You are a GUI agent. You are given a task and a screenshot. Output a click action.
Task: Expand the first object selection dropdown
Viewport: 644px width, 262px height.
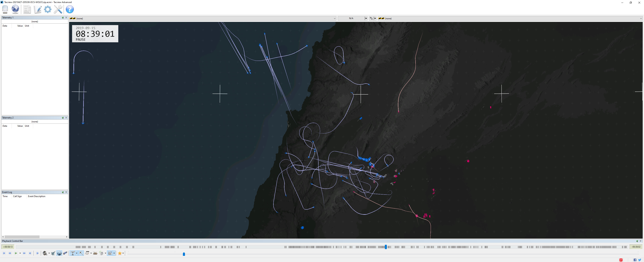335,19
